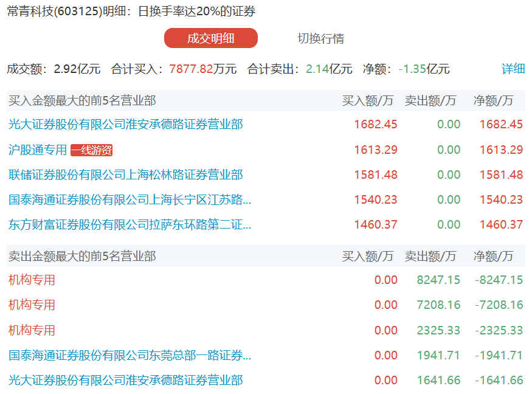The height and width of the screenshot is (394, 532).
Task: Select the 成交明细 tab
Action: click(210, 38)
